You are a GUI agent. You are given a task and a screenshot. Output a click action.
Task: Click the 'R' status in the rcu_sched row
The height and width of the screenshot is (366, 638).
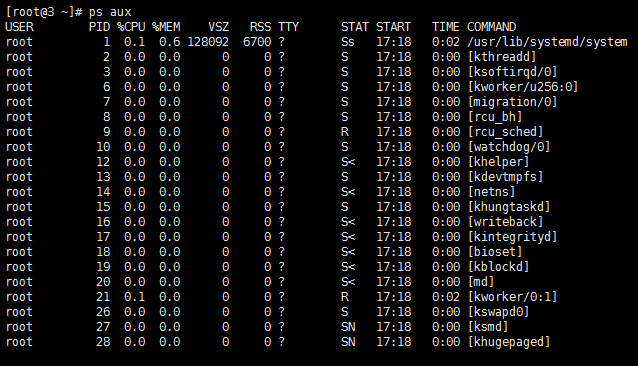coord(345,132)
